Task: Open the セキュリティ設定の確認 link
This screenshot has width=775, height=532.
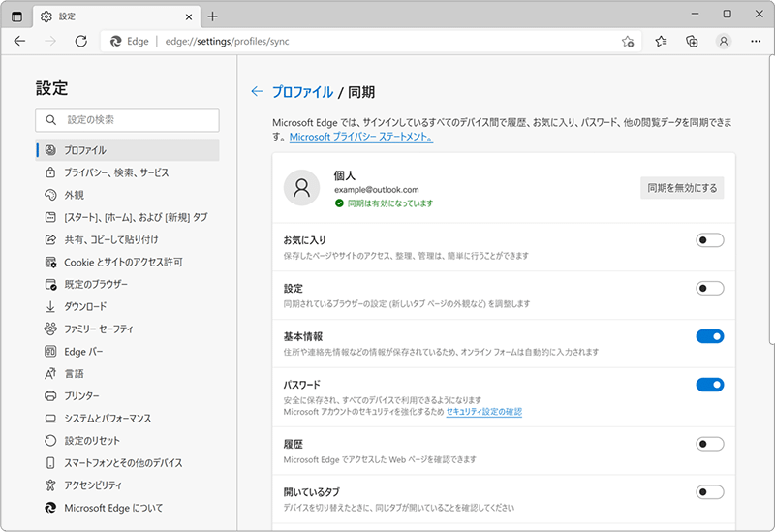Action: pos(483,412)
